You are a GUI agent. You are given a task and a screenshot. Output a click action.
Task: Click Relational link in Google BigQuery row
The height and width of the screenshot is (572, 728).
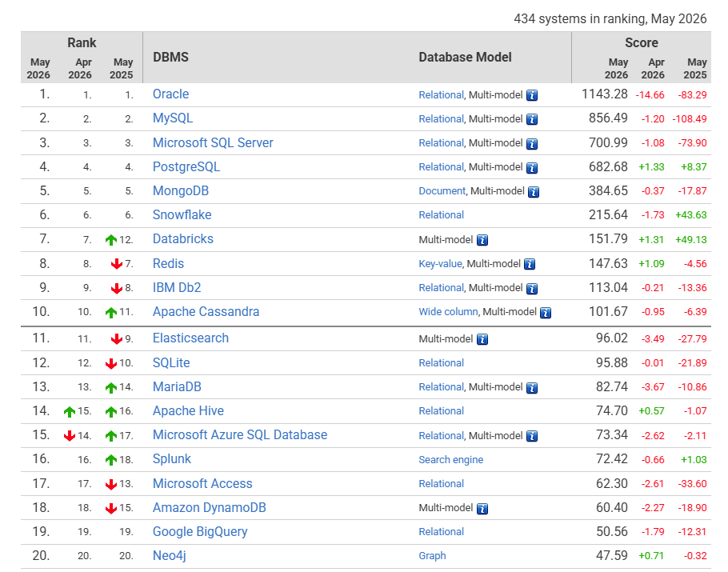point(442,532)
